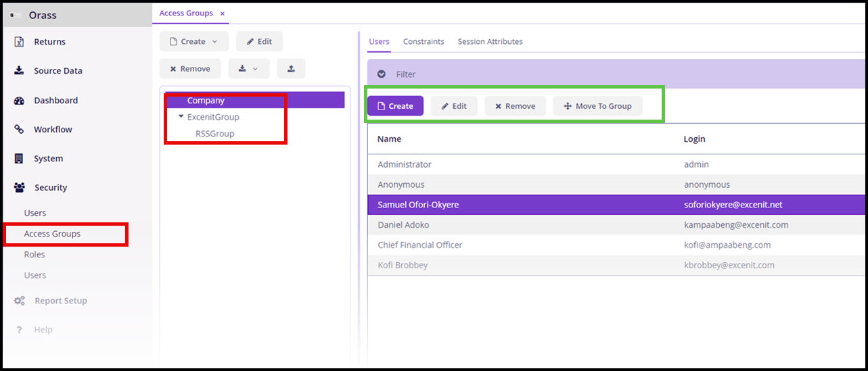The width and height of the screenshot is (868, 371).
Task: Click the purple Create user button
Action: pos(395,106)
